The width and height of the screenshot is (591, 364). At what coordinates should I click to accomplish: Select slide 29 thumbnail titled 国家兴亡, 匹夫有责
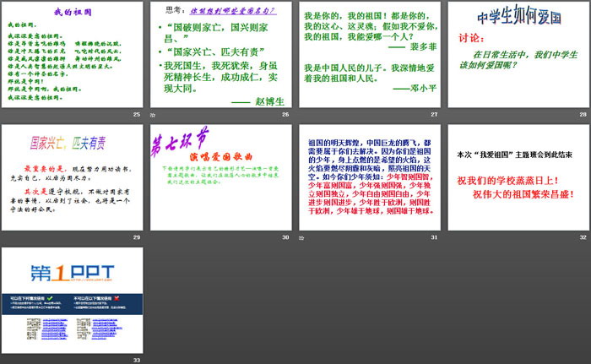click(x=72, y=177)
